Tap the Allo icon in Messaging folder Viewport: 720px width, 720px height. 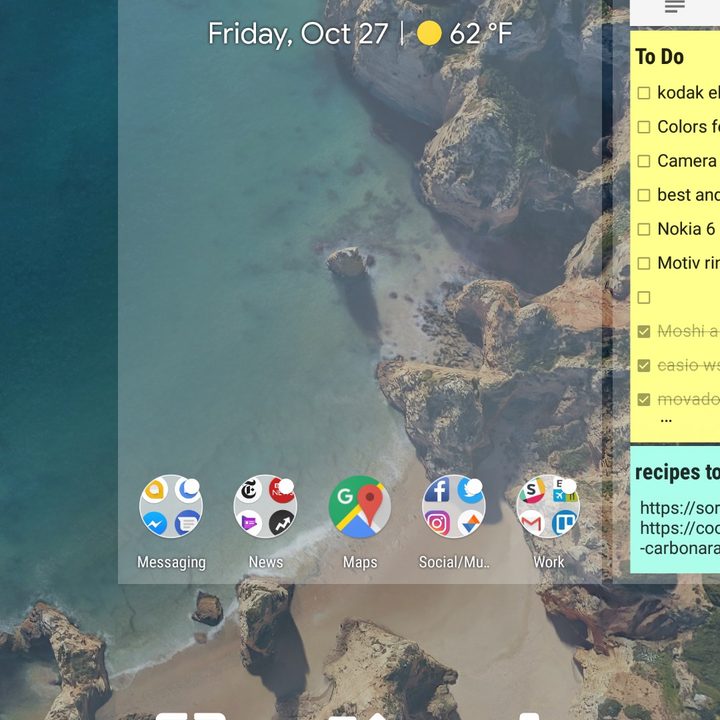click(155, 490)
